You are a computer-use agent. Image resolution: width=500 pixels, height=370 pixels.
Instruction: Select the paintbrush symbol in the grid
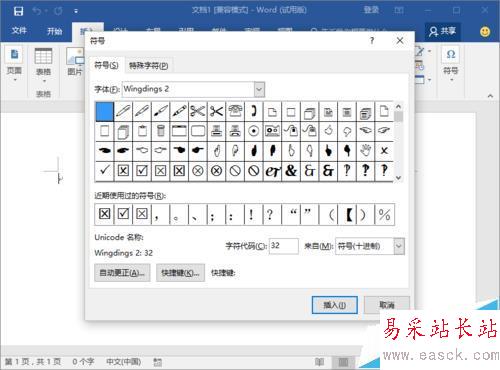coord(160,111)
